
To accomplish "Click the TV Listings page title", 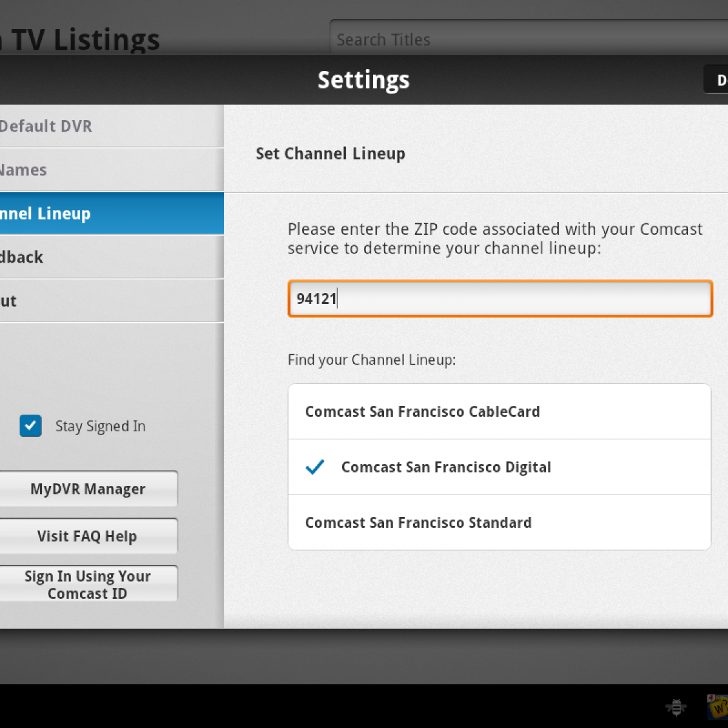I will (82, 40).
